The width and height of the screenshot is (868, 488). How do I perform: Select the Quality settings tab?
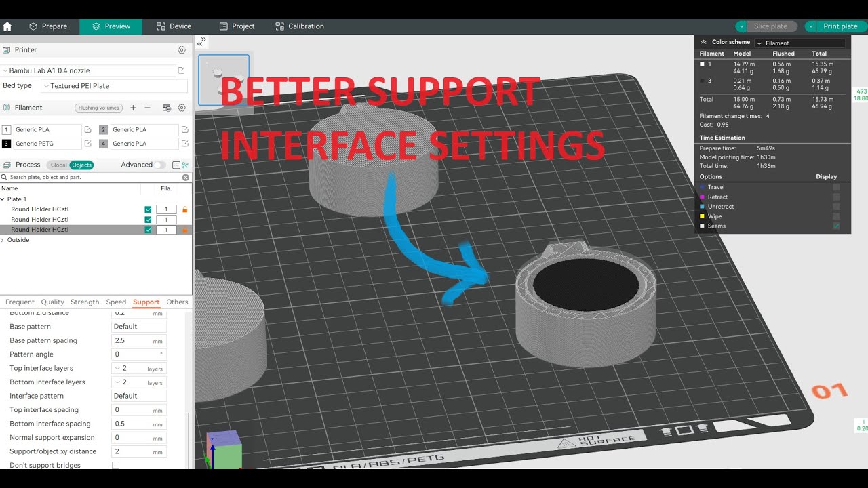52,302
